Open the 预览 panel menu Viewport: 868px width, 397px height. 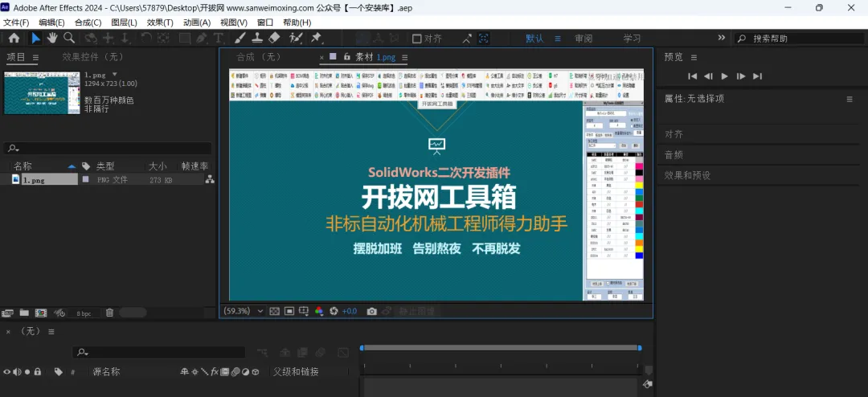point(694,58)
